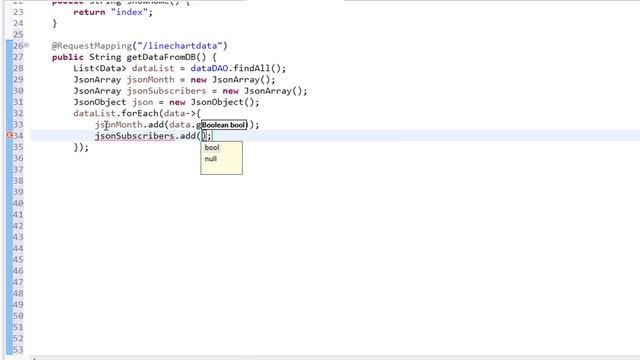Click the "index" string on line 23
This screenshot has width=640, height=360.
click(x=129, y=12)
